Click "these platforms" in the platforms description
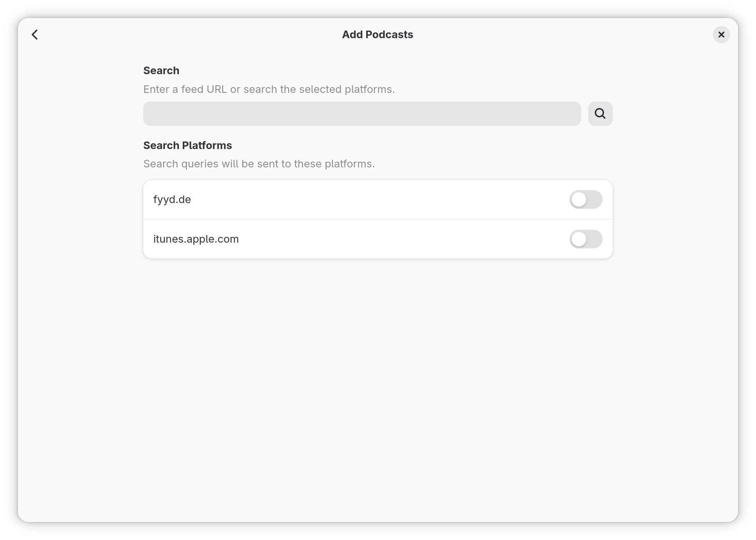The width and height of the screenshot is (756, 540). 334,164
